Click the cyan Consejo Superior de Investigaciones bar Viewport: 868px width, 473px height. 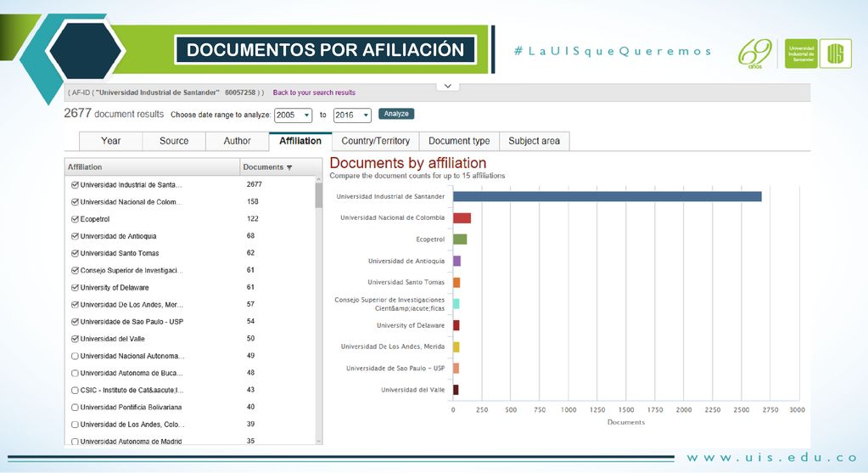(x=456, y=304)
